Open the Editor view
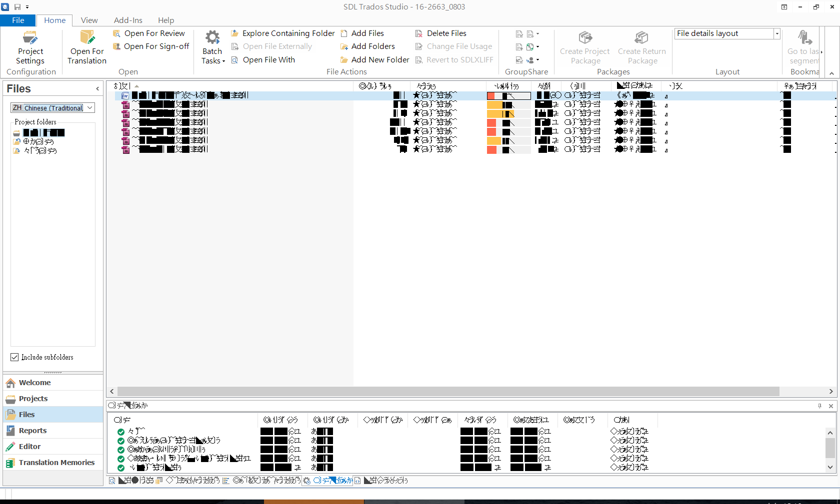Image resolution: width=840 pixels, height=504 pixels. coord(53,447)
